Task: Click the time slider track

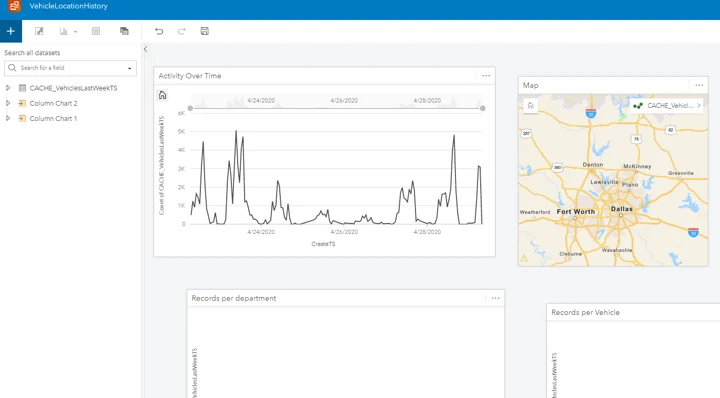Action: point(336,108)
